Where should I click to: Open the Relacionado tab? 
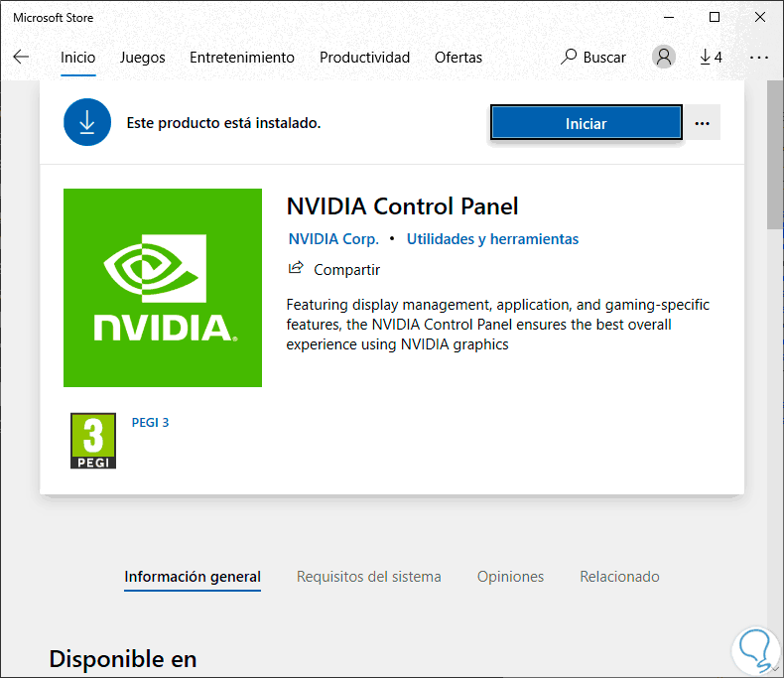point(619,577)
